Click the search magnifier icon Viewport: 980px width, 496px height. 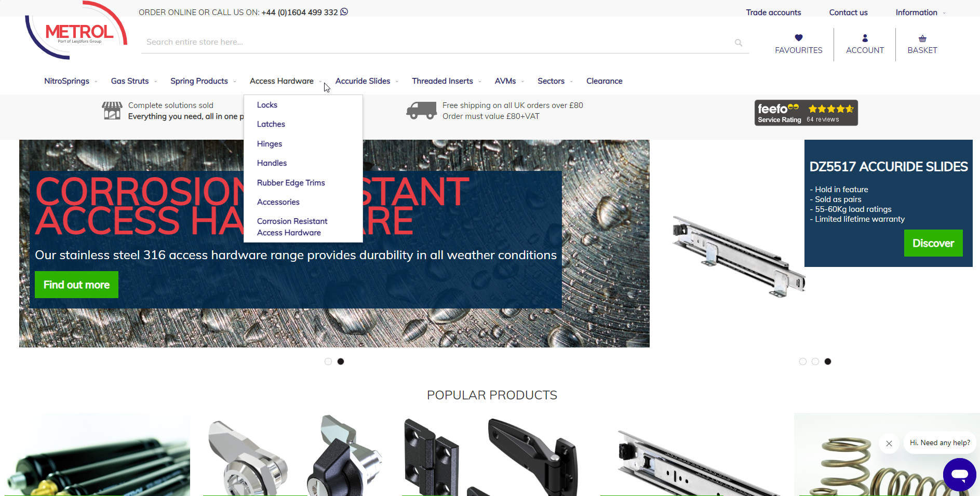(x=739, y=43)
